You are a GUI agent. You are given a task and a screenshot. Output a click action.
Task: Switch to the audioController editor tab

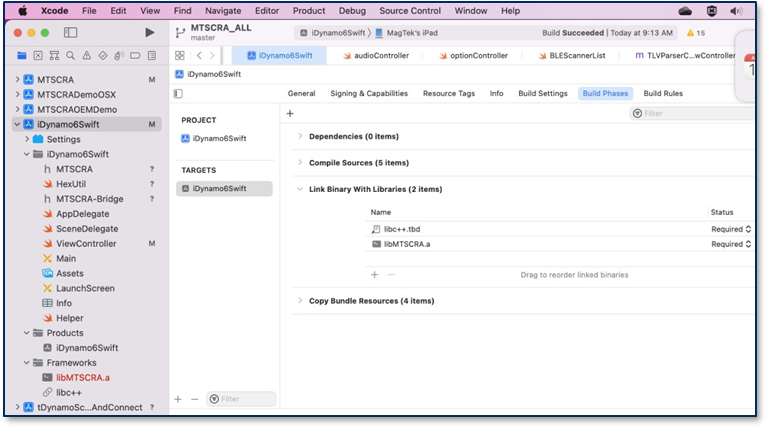click(x=376, y=56)
